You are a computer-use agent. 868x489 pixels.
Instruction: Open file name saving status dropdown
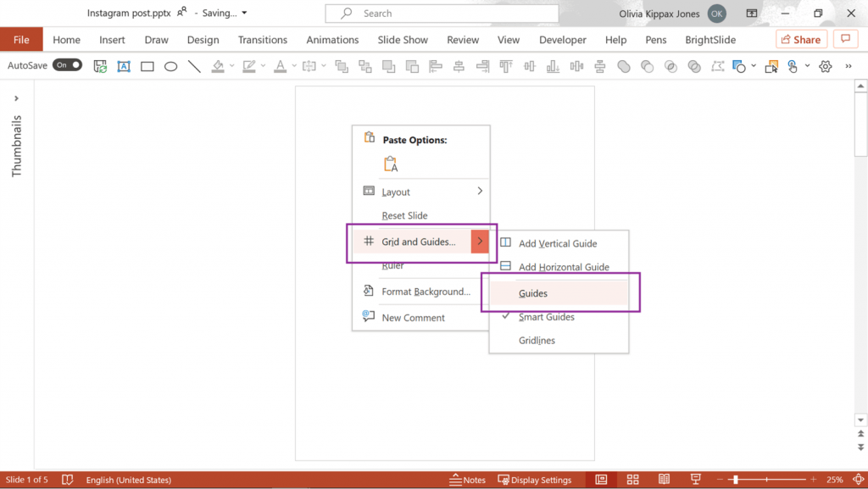tap(244, 13)
